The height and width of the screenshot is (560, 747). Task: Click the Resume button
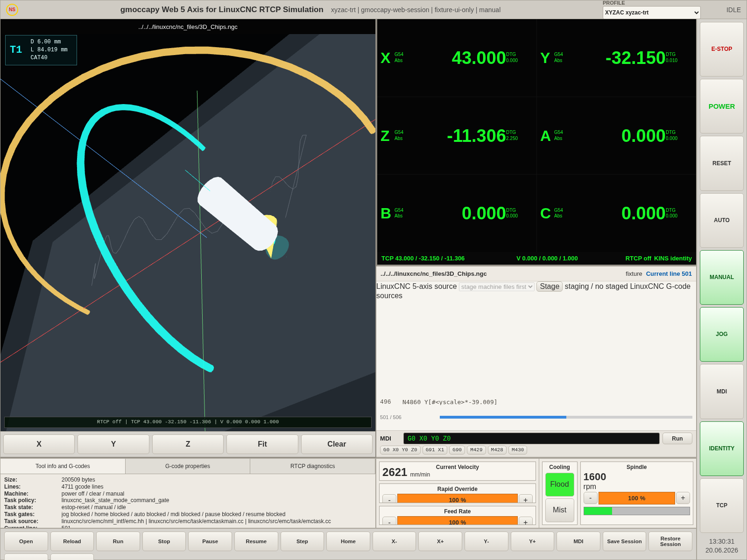tap(256, 541)
